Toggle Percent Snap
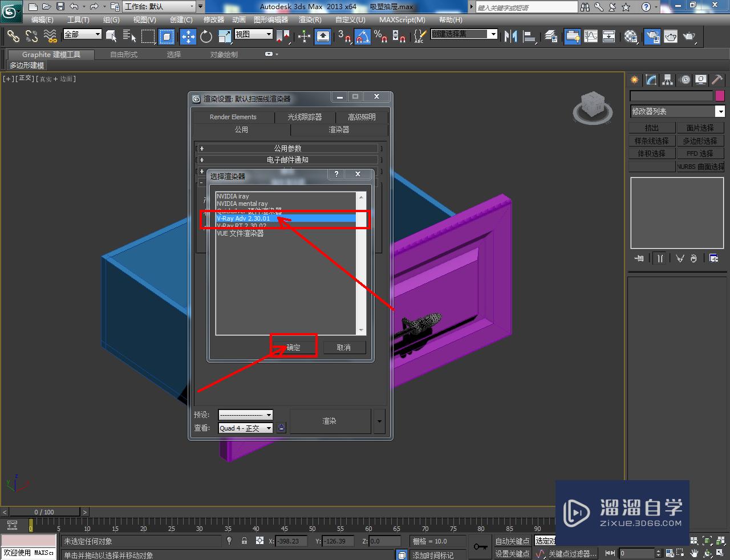 (381, 36)
